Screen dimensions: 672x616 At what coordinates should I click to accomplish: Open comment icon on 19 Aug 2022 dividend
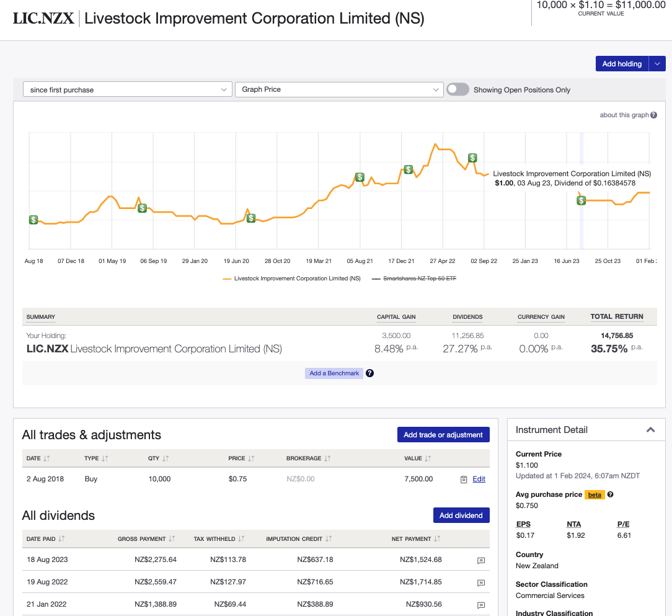point(480,583)
